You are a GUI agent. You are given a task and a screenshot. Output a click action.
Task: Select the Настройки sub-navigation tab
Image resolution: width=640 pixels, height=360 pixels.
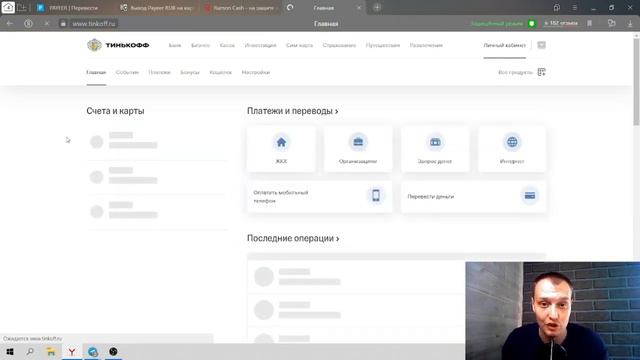pyautogui.click(x=256, y=72)
